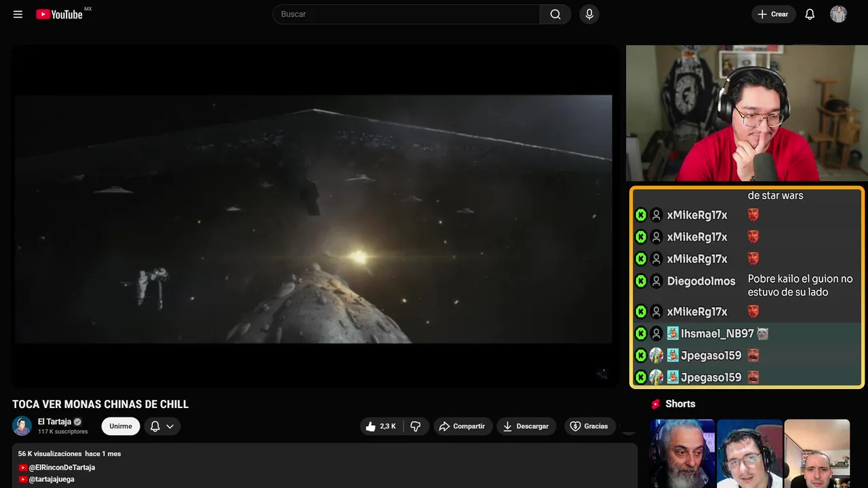Click the bright sun in the video frame
868x488 pixels.
click(357, 257)
